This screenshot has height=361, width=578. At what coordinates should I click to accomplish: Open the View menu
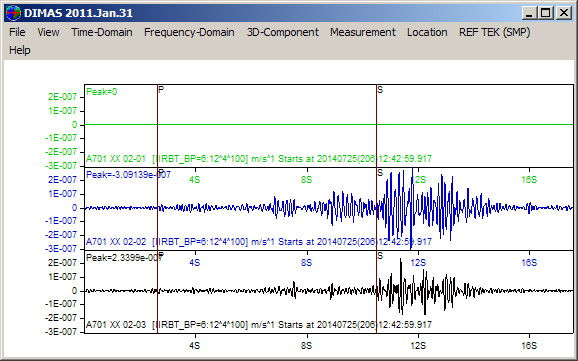(48, 32)
